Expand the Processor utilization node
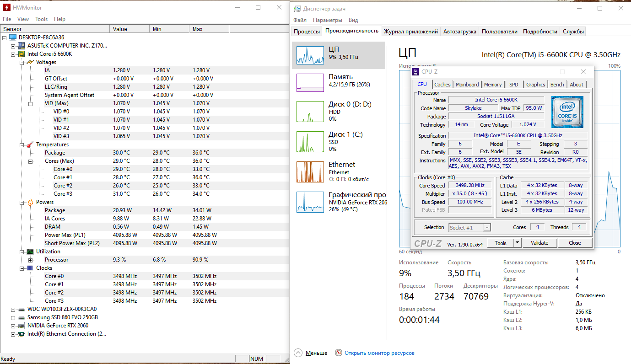The width and height of the screenshot is (631, 364). click(31, 260)
